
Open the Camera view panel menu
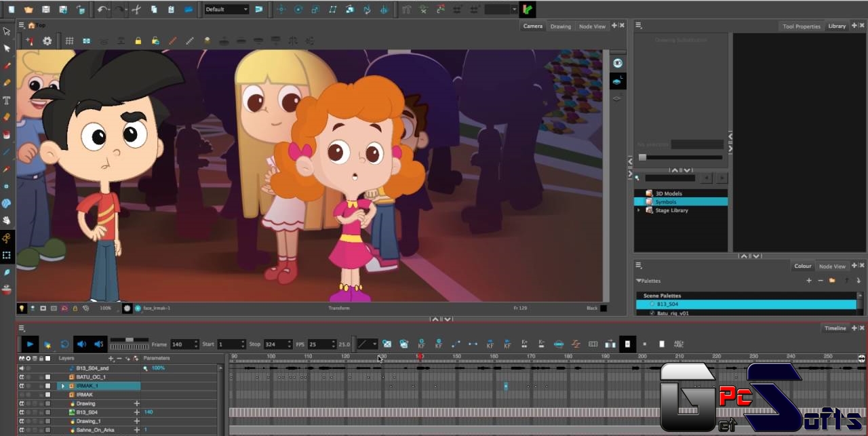pos(21,25)
